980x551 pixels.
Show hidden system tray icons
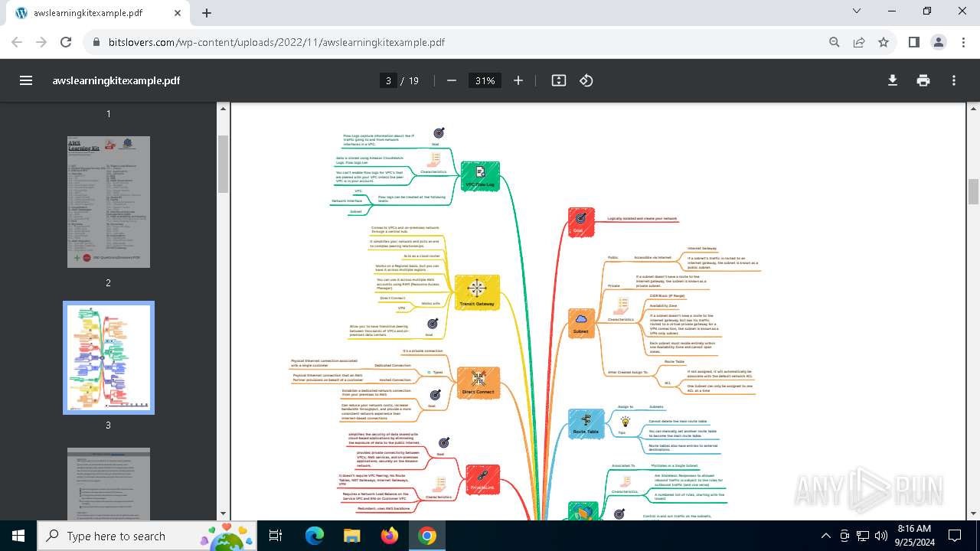[825, 536]
